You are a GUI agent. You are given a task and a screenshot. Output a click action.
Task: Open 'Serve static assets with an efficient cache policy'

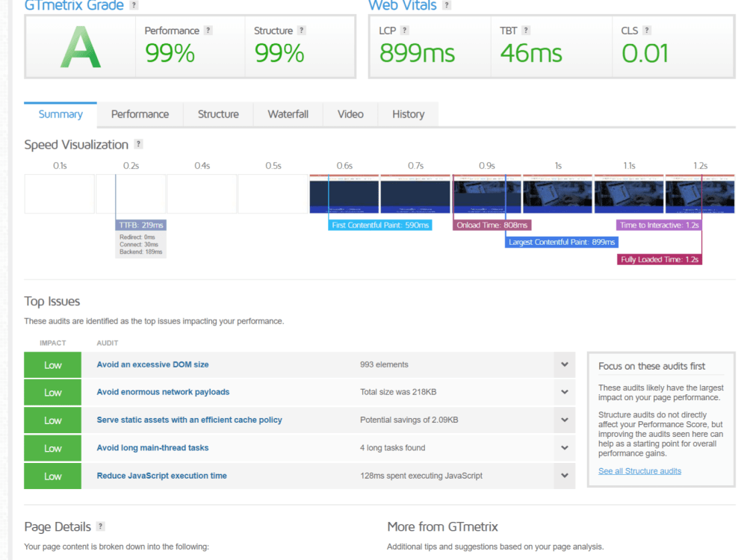pyautogui.click(x=189, y=420)
